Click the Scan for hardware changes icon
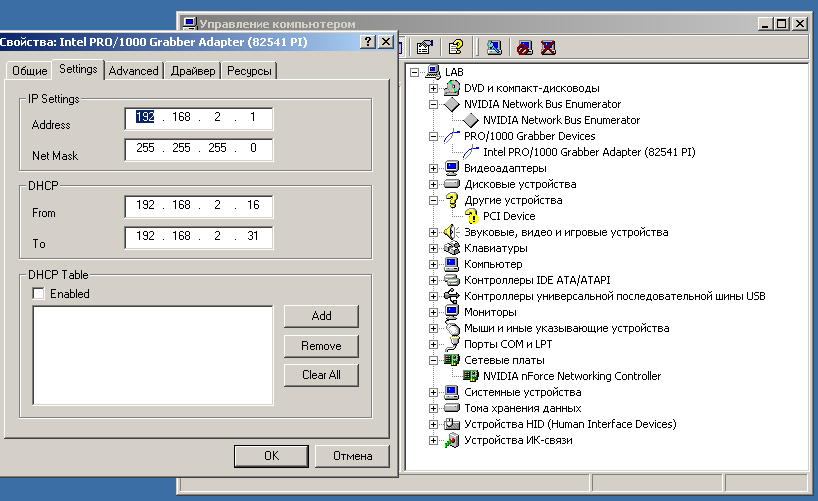 [494, 46]
